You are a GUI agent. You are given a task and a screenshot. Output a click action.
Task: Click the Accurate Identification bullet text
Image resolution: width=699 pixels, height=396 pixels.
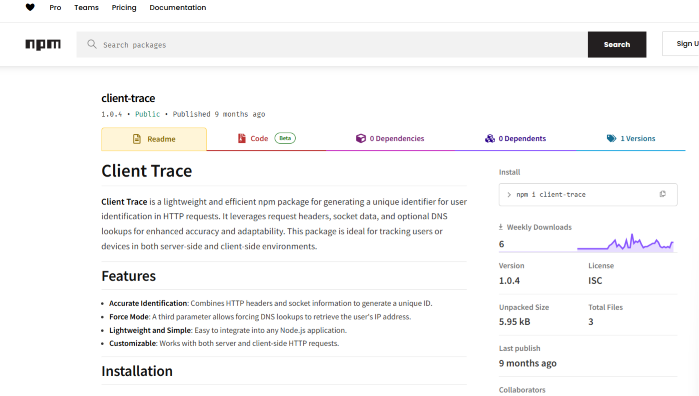[x=271, y=303]
